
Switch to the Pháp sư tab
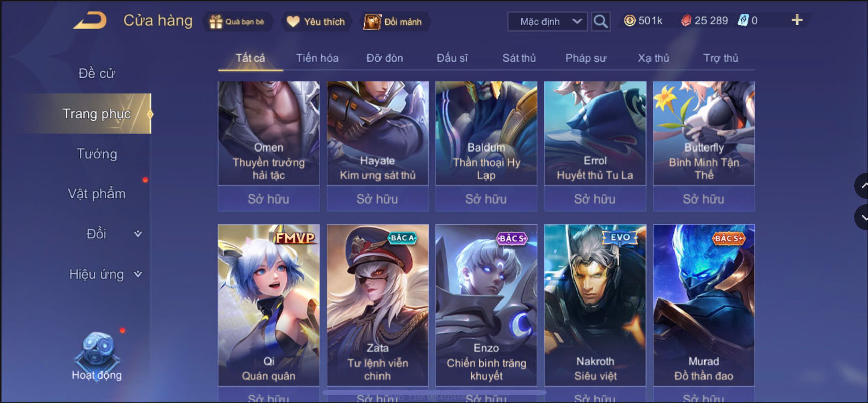(x=585, y=58)
